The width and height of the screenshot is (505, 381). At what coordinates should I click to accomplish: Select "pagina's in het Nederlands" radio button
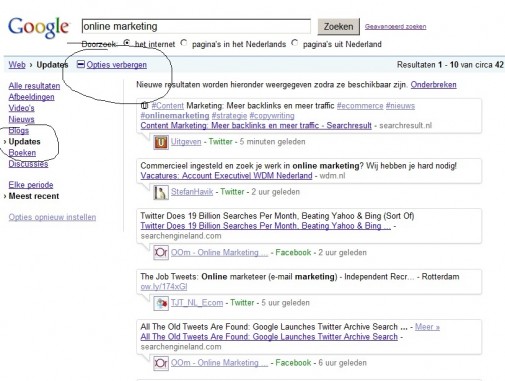pos(184,43)
